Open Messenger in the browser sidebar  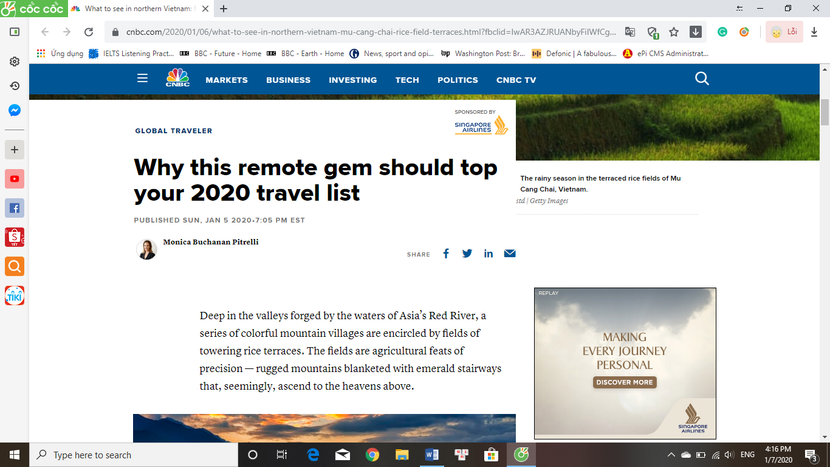click(14, 110)
